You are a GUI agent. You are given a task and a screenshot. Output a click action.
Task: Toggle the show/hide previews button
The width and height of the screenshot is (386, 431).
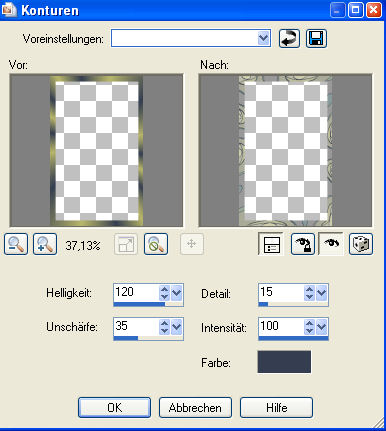click(271, 244)
